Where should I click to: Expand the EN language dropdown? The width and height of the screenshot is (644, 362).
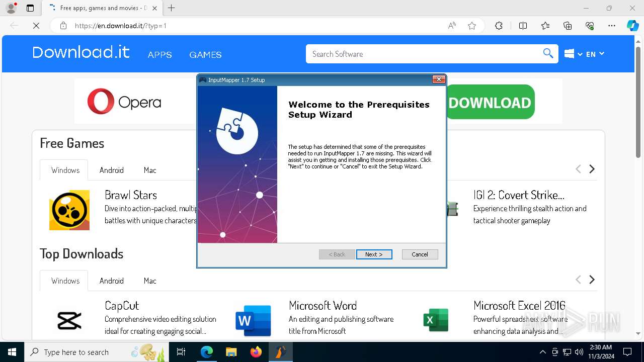595,54
